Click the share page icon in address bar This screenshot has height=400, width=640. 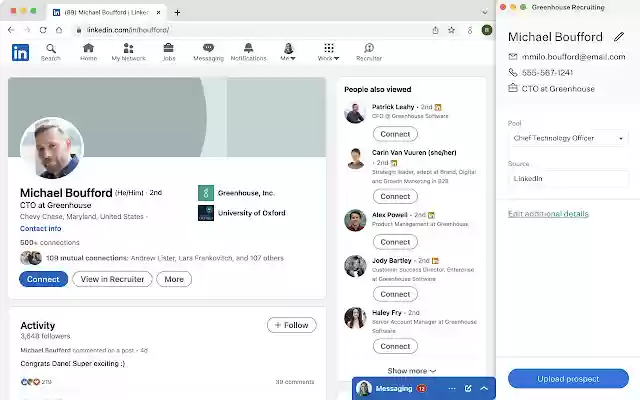436,30
